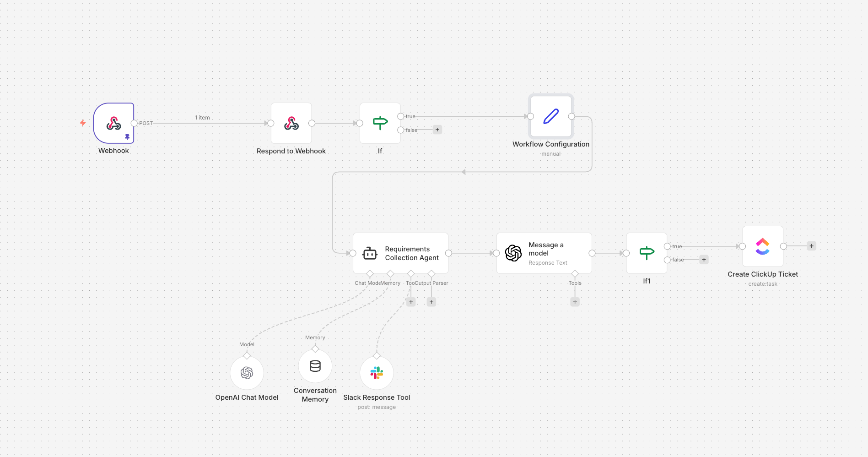Add a tool to the agent's Tool connector

pos(411,302)
